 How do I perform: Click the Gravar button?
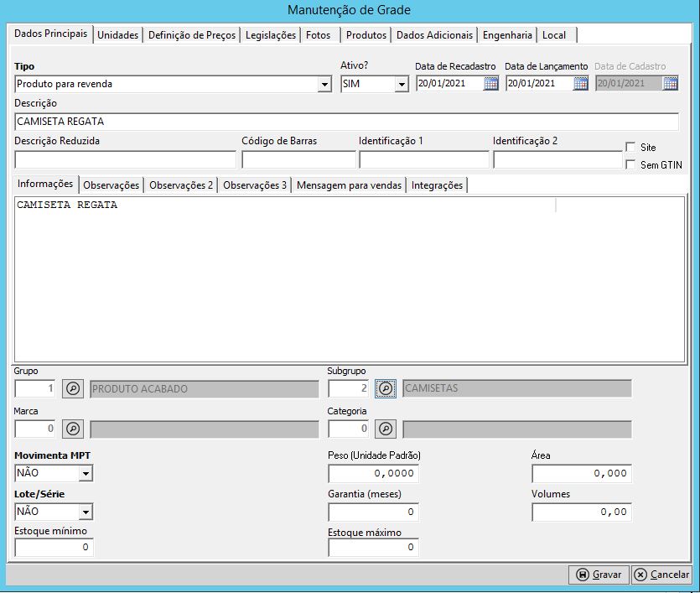pos(599,575)
